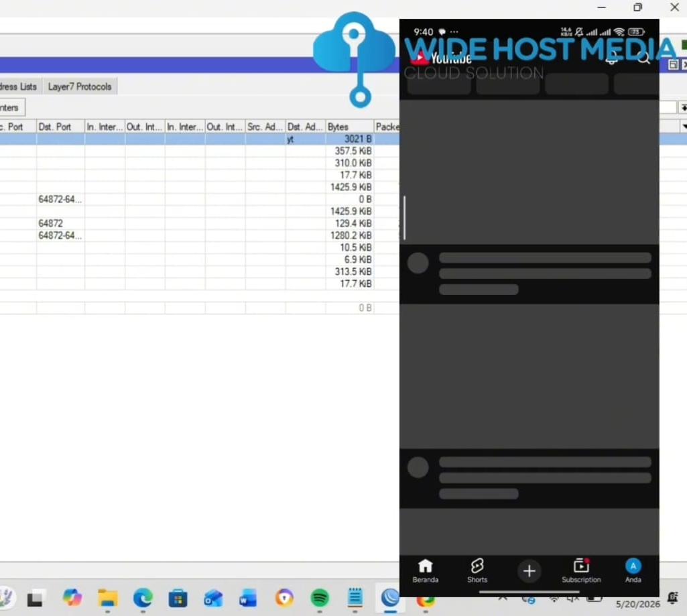Sort by the Bytes column header
The image size is (687, 616).
point(349,127)
